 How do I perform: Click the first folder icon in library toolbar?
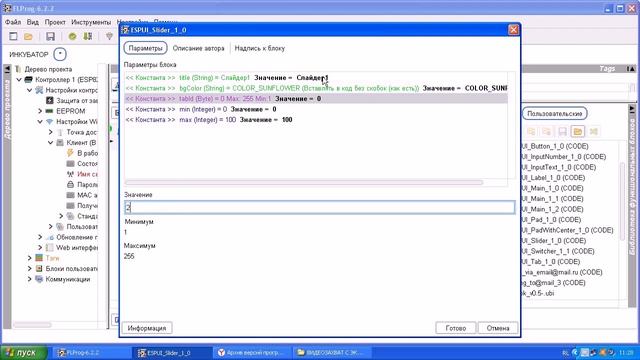point(531,131)
